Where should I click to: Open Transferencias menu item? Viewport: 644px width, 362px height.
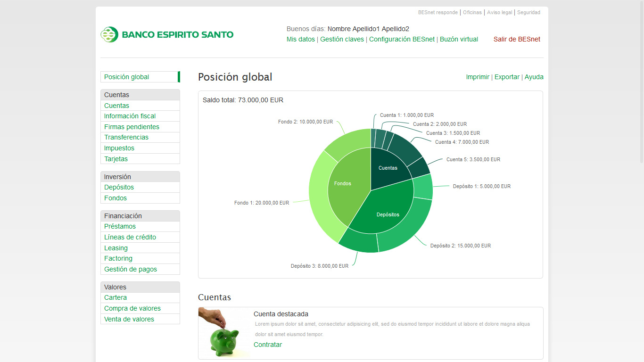140,137
